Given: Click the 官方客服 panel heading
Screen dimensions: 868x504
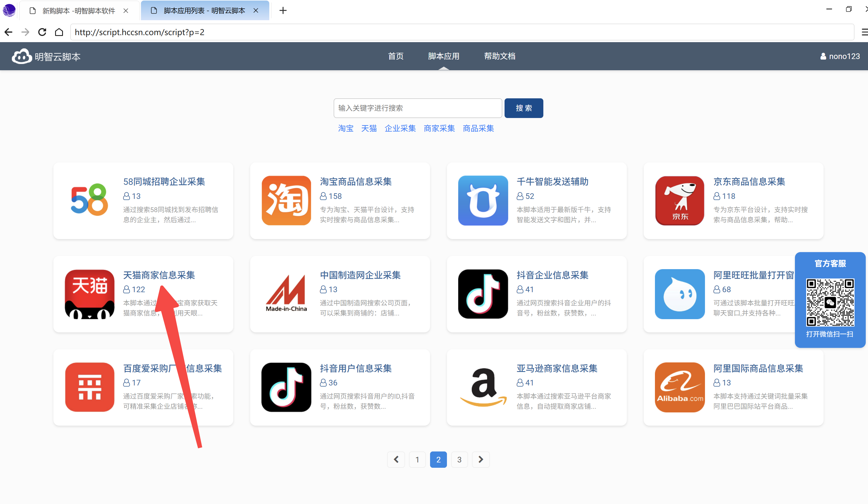Looking at the screenshot, I should 830,263.
